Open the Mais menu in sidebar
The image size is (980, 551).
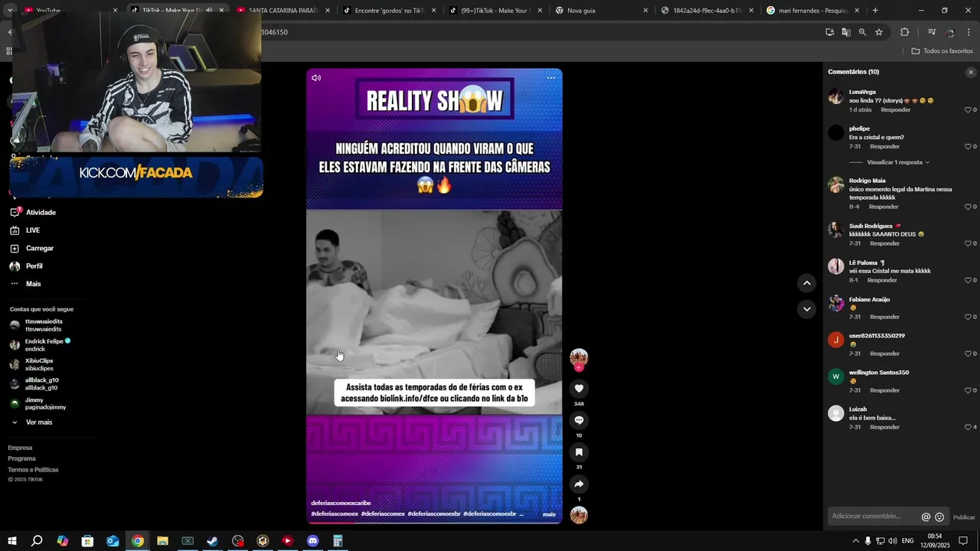[x=33, y=284]
